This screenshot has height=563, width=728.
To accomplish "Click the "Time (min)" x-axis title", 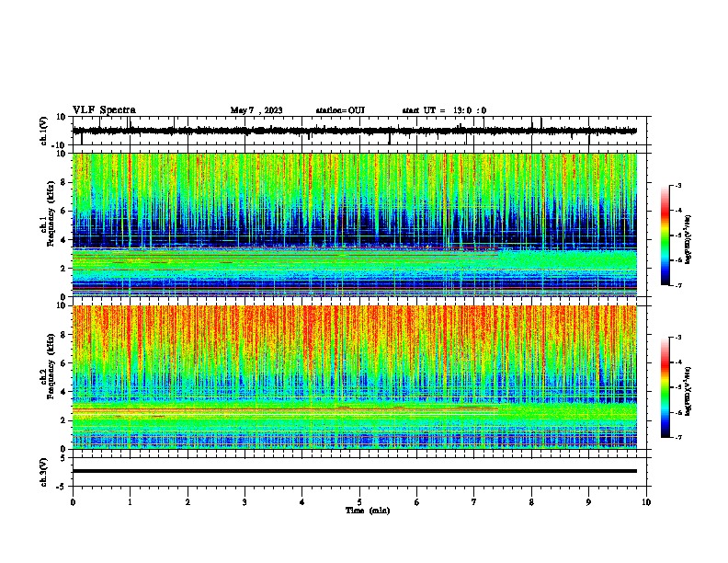I will pyautogui.click(x=368, y=511).
